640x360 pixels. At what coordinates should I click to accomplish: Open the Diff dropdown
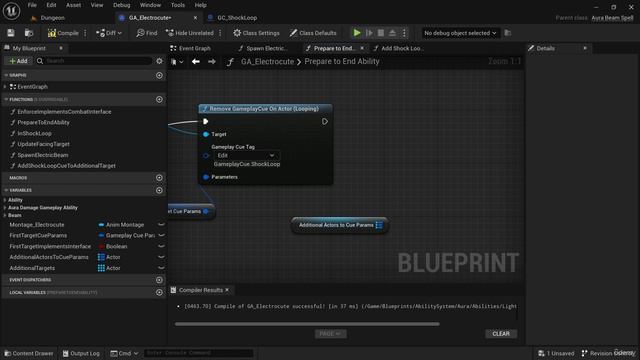click(x=109, y=33)
